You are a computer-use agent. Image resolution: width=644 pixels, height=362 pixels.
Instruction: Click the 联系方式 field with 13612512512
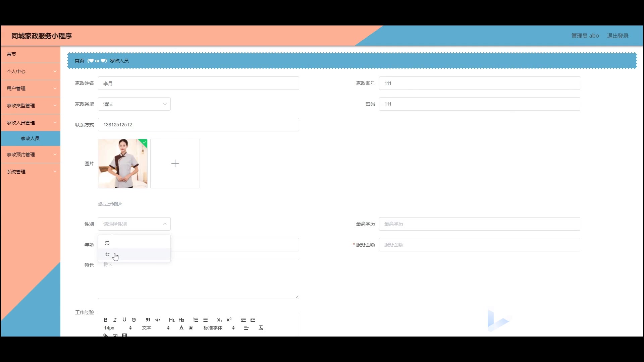(198, 125)
